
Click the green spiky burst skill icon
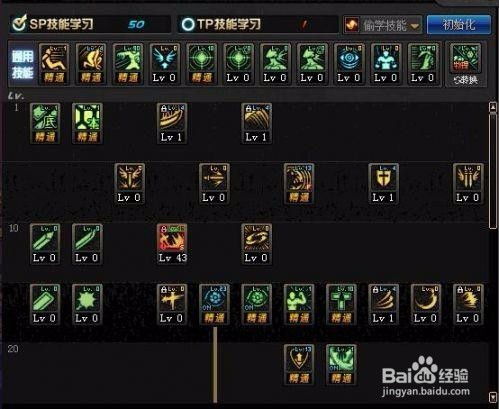[87, 304]
